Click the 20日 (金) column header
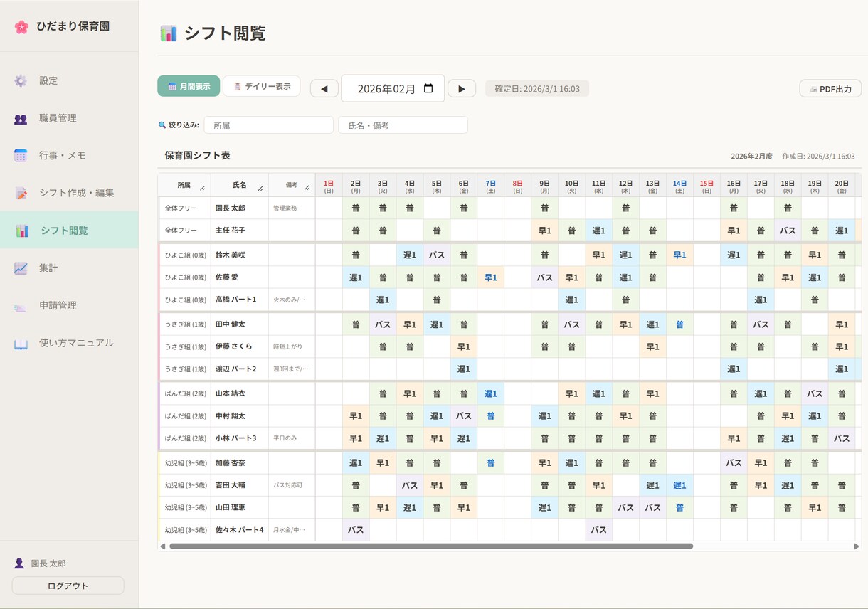 (x=842, y=186)
